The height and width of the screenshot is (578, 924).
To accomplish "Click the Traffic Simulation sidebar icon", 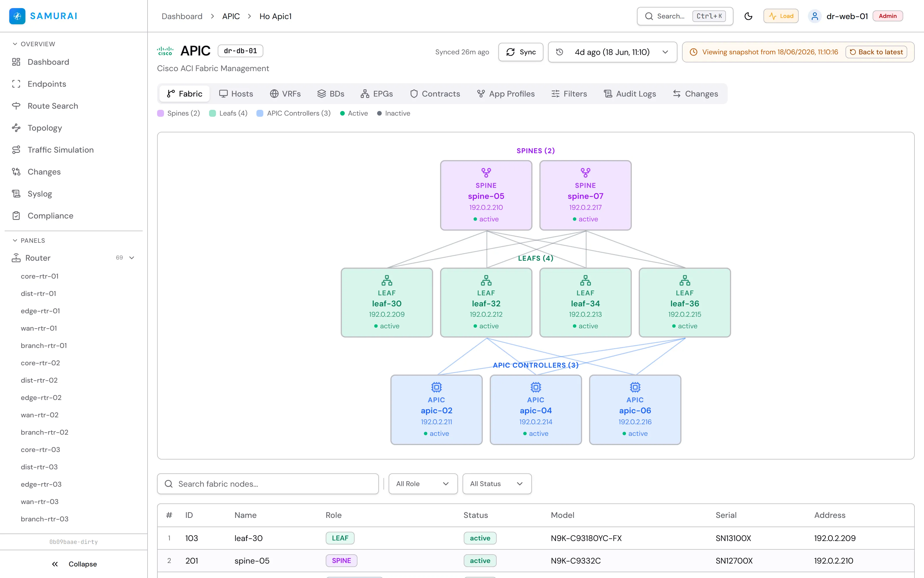I will [16, 150].
